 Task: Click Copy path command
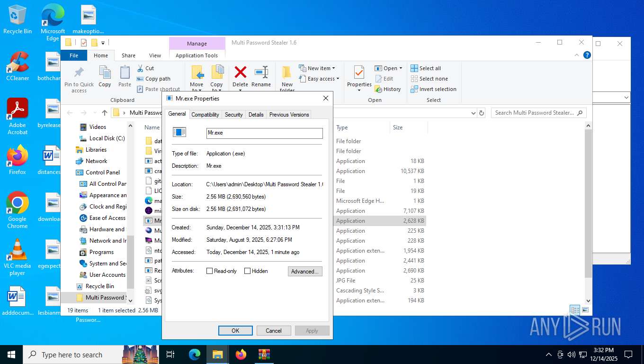tap(153, 79)
